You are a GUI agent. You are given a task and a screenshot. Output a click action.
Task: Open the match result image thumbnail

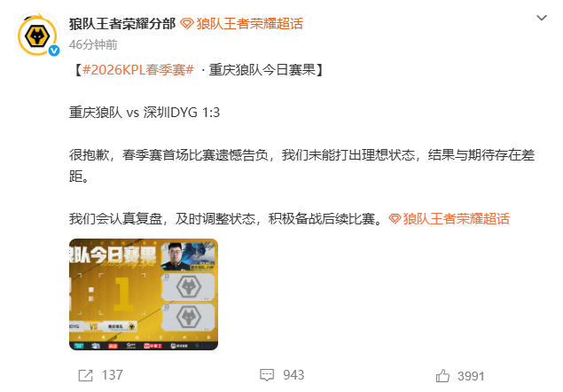pyautogui.click(x=144, y=294)
